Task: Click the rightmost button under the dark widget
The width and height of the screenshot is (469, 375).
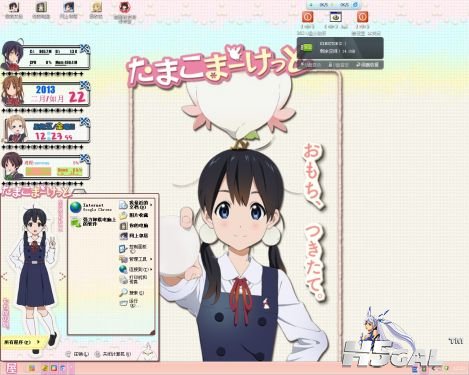Action: pyautogui.click(x=368, y=65)
